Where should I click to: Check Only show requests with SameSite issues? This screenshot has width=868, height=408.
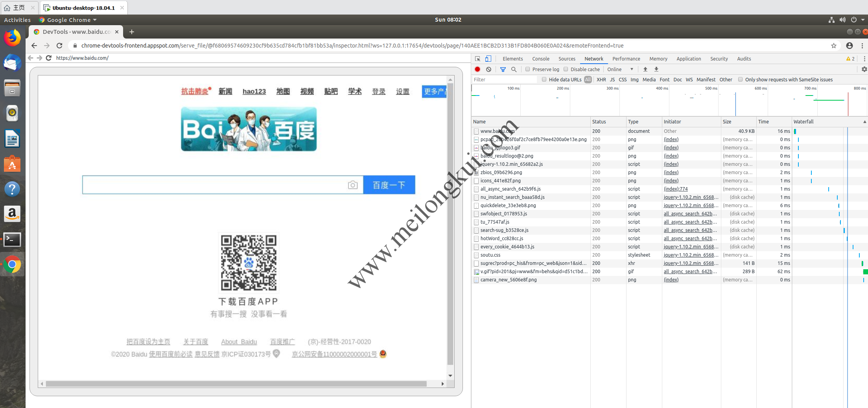[741, 79]
